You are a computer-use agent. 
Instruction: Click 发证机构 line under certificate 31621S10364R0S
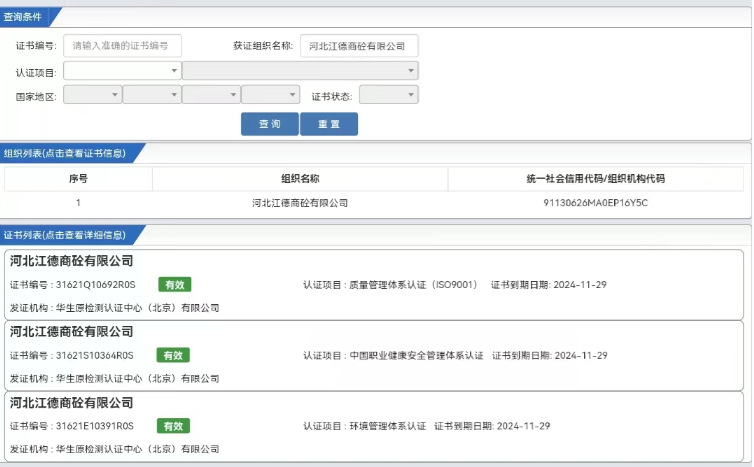pyautogui.click(x=114, y=379)
